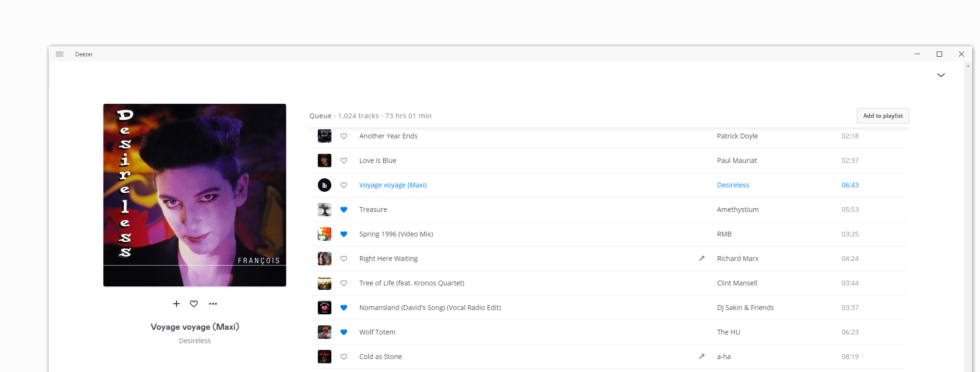Select Tree of Life (feat. Kronos Quartet)

pyautogui.click(x=412, y=283)
